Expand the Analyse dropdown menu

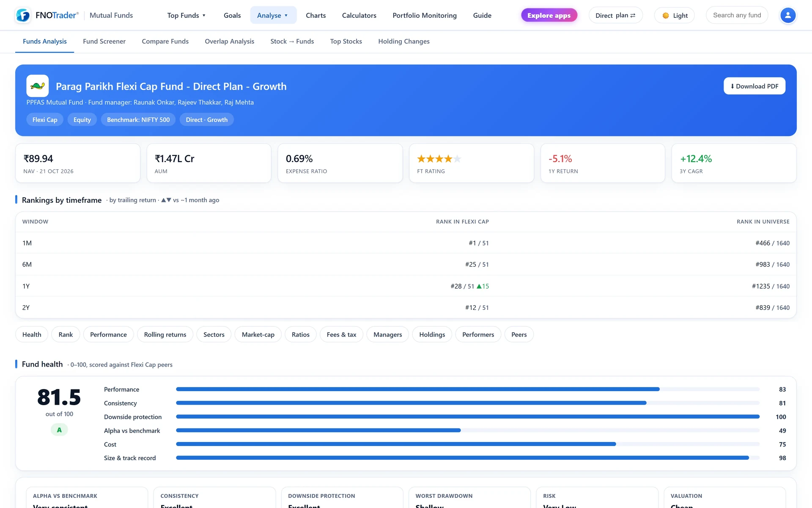tap(273, 15)
